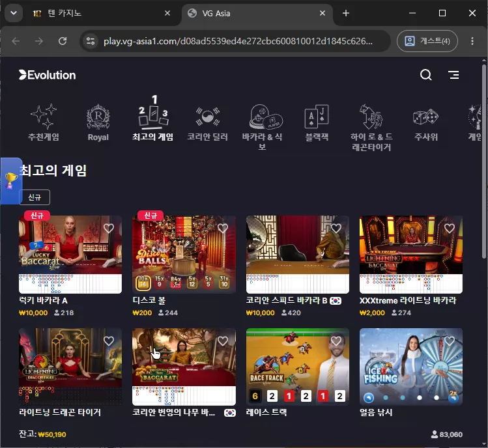Click the 디스코 볼 title
This screenshot has width=488, height=448.
click(x=149, y=301)
